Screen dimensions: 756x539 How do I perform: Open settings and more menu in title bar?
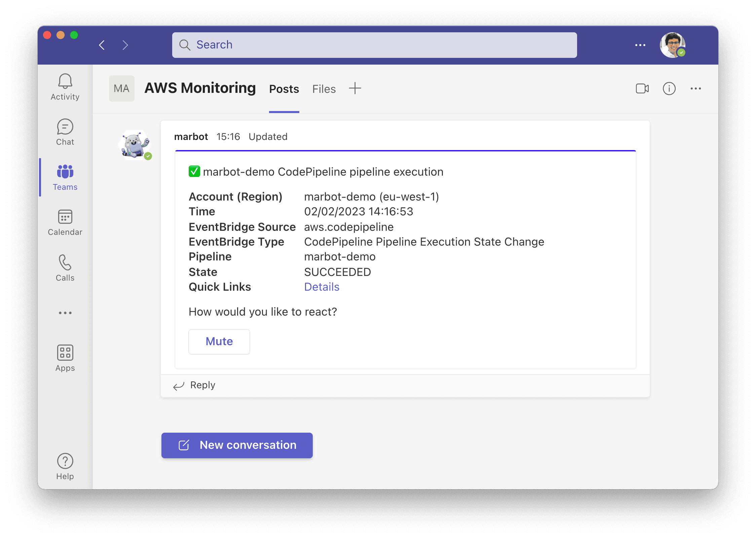(x=640, y=45)
